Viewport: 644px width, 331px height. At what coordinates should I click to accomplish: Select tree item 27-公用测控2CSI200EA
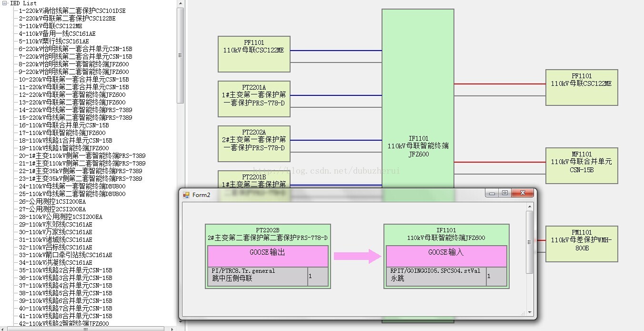[52, 209]
